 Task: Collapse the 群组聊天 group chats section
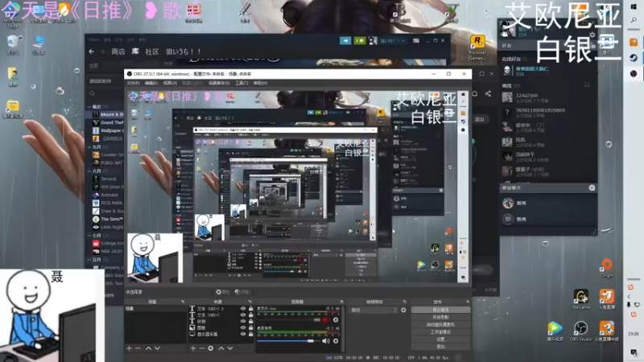(511, 188)
